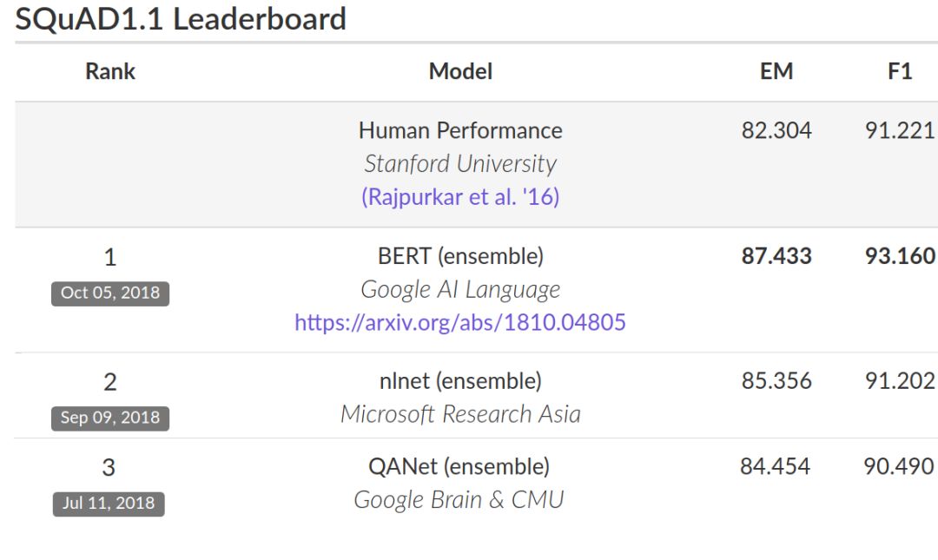Click the SQuAD1.1 Leaderboard heading
938x560 pixels.
(x=181, y=19)
